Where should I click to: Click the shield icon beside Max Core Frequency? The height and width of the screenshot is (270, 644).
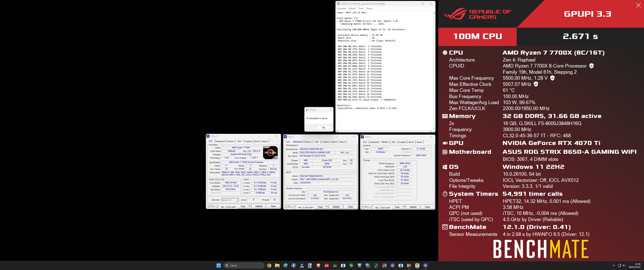(552, 78)
